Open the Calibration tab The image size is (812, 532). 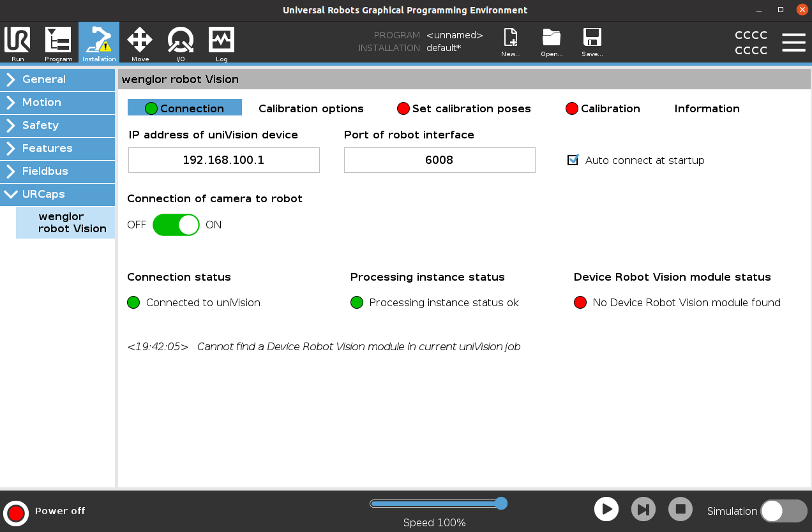603,108
